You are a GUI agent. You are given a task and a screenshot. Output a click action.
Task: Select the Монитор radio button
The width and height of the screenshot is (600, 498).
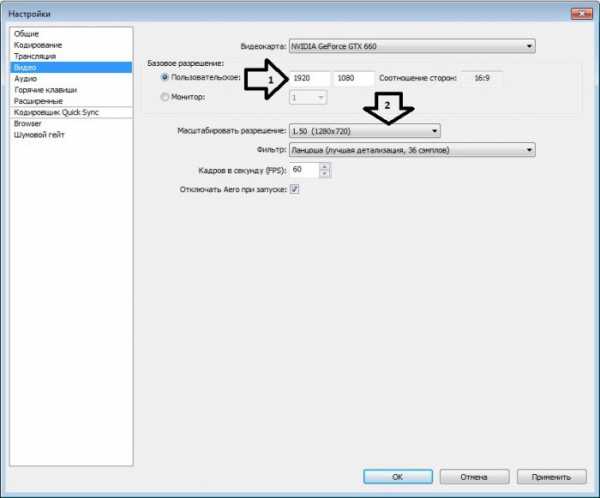[165, 97]
